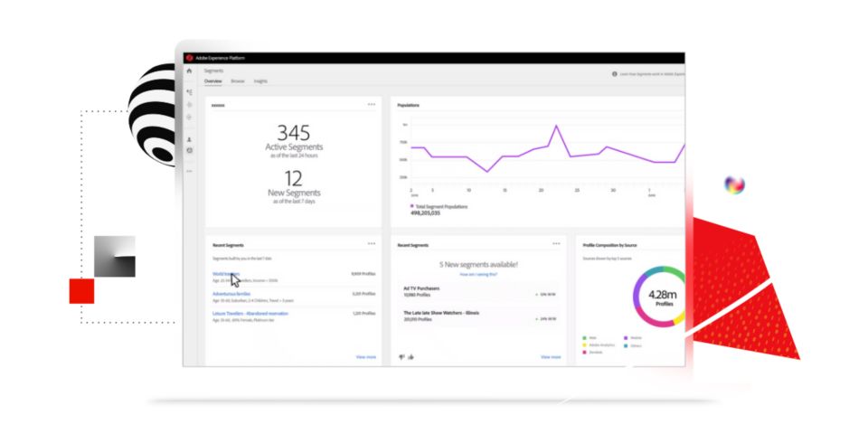Open the Home icon in sidebar
868x434 pixels.
tap(189, 71)
